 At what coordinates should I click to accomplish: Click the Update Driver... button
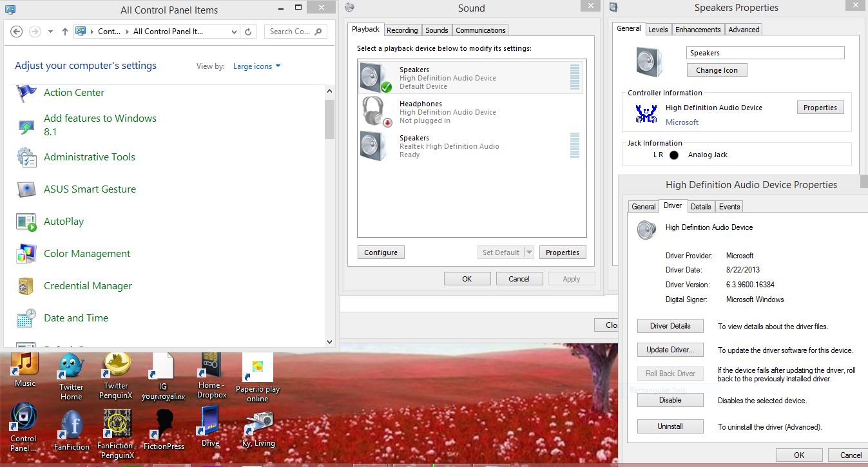pyautogui.click(x=670, y=350)
